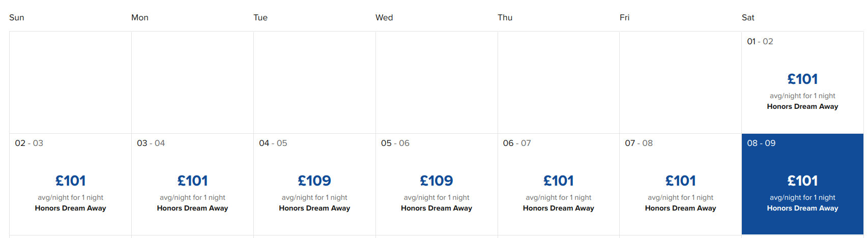
Task: Click the Sun column header
Action: pyautogui.click(x=17, y=18)
